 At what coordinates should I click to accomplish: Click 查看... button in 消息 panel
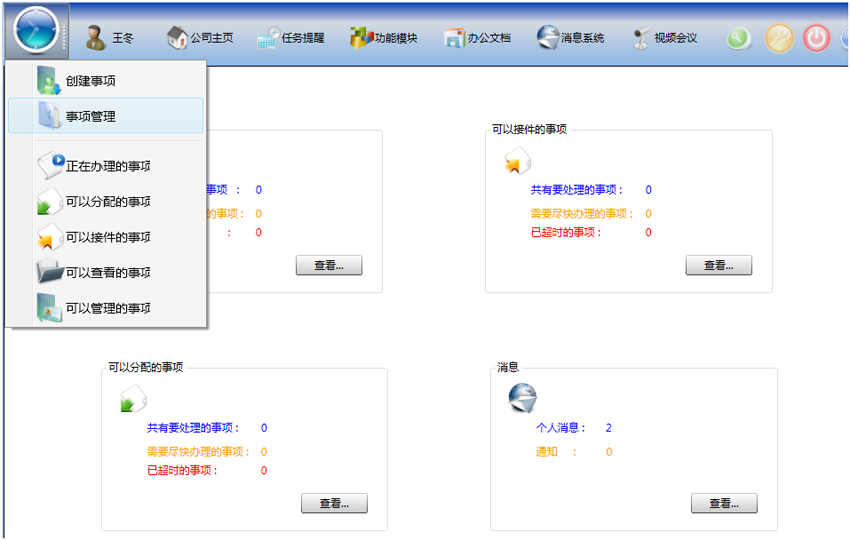click(x=724, y=503)
